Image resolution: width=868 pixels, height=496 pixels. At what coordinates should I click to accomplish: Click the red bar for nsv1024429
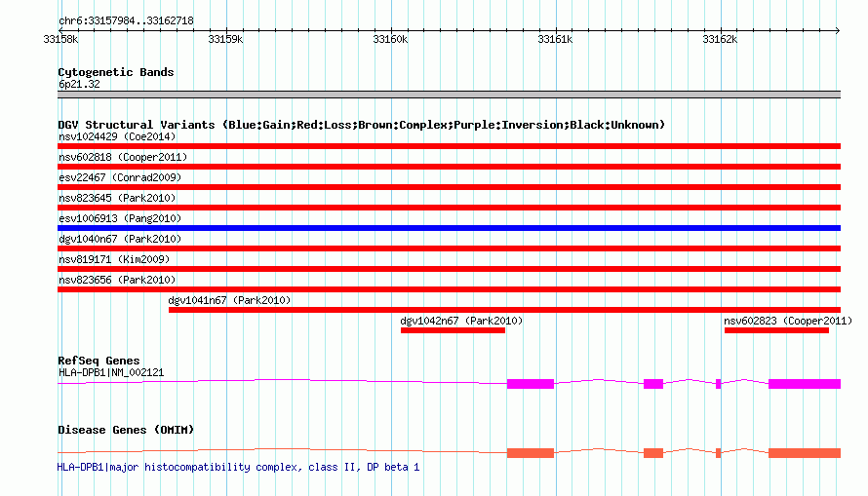(x=449, y=146)
